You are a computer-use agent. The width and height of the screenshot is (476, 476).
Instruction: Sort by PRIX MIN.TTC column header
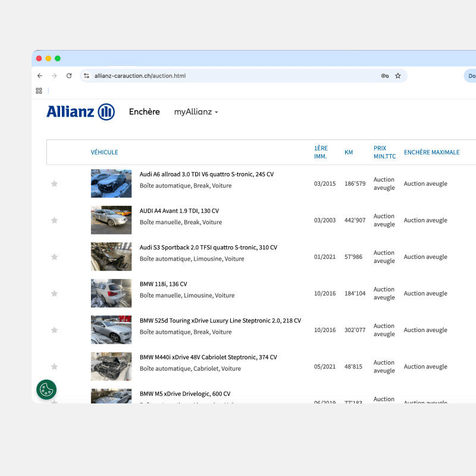coord(384,152)
